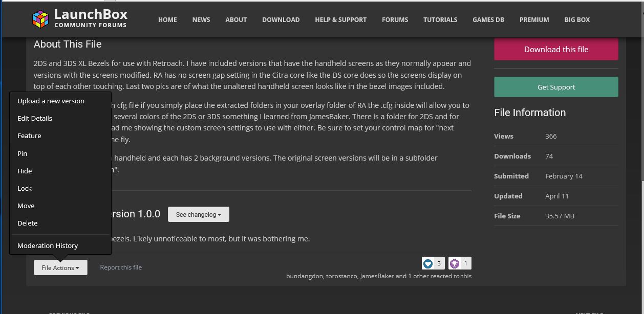The width and height of the screenshot is (644, 314).
Task: Choose Delete from File Actions menu
Action: (x=28, y=223)
